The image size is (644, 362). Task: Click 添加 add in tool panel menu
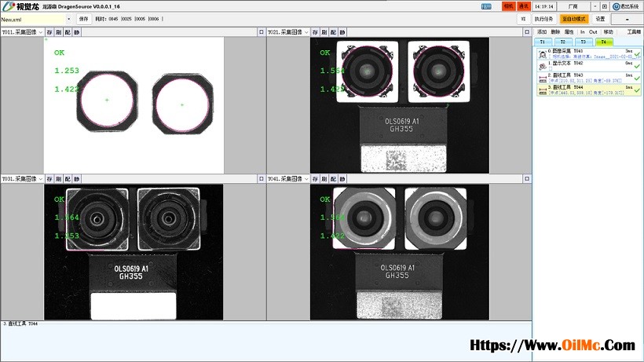(x=542, y=32)
